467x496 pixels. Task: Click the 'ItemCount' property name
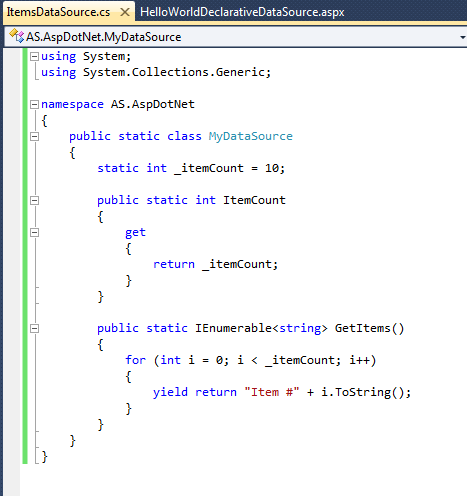click(254, 200)
